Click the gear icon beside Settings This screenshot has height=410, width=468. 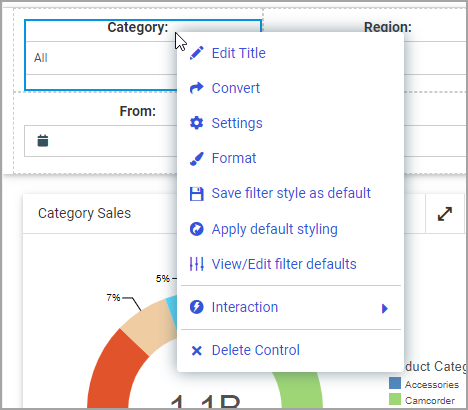coord(197,123)
